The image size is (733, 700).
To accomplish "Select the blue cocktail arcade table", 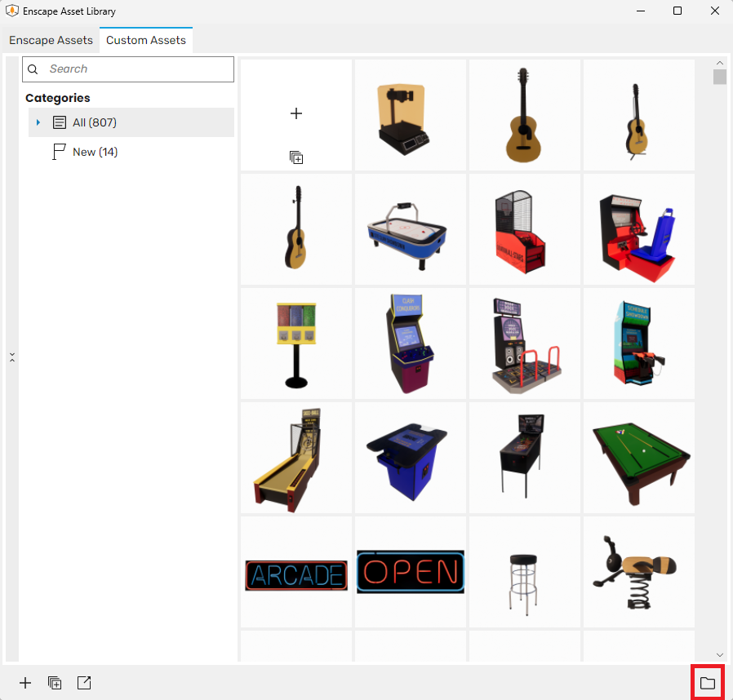I will 411,458.
